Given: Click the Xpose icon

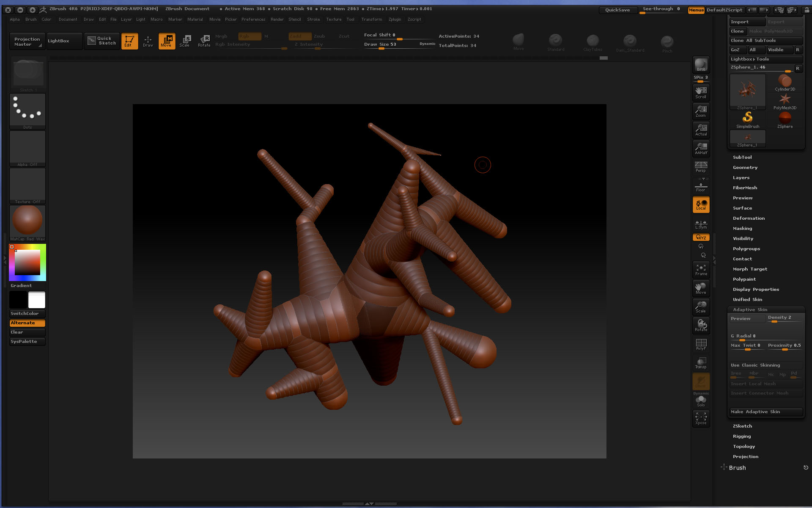Looking at the screenshot, I should click(x=701, y=418).
